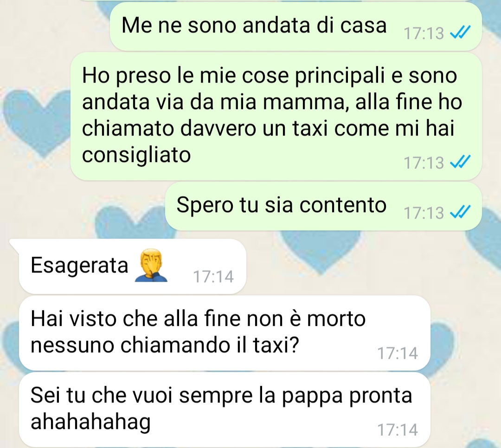Tap the 17:13 timestamp on 'Ho preso le mie cose' message
Image resolution: width=501 pixels, height=448 pixels.
424,163
